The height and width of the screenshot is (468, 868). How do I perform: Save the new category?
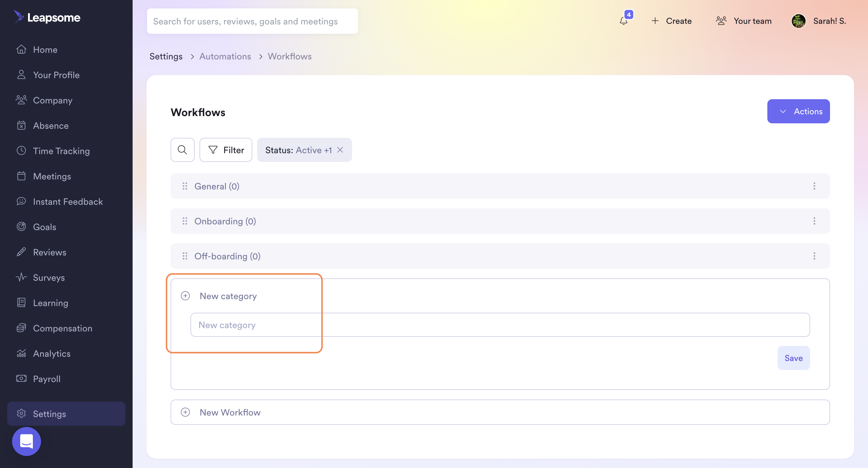(x=794, y=358)
